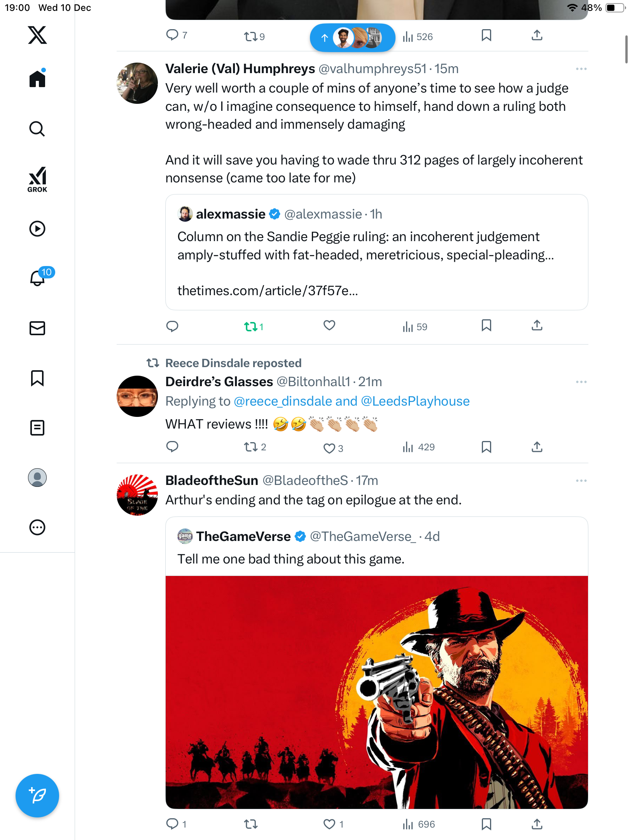Open Profile from the sidebar
This screenshot has height=840, width=630.
37,478
